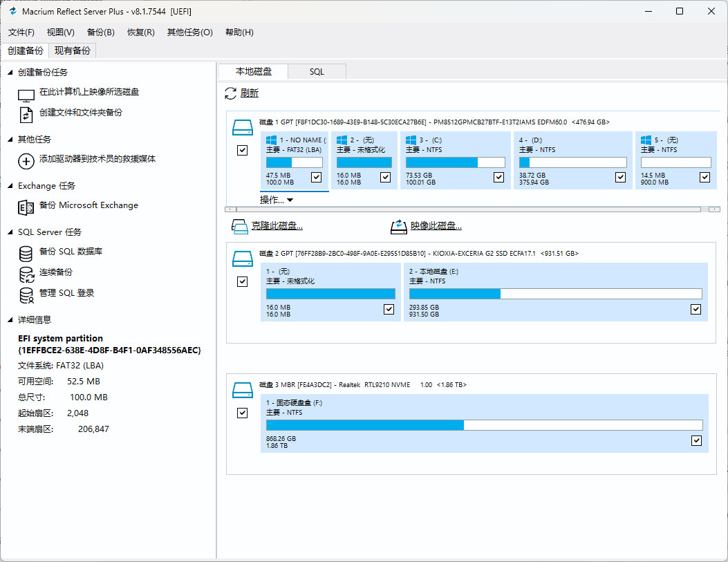Click the 连续备份 link
The height and width of the screenshot is (562, 728).
tap(56, 272)
